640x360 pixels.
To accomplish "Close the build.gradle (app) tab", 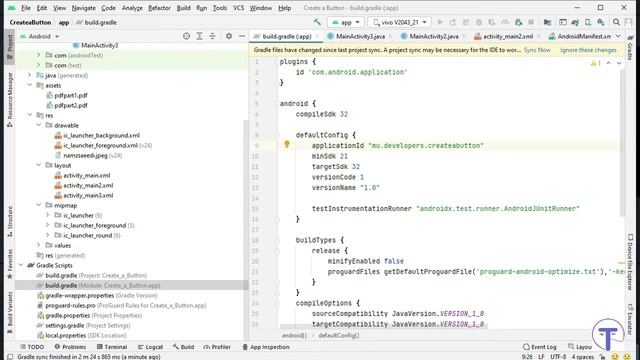I will [318, 36].
